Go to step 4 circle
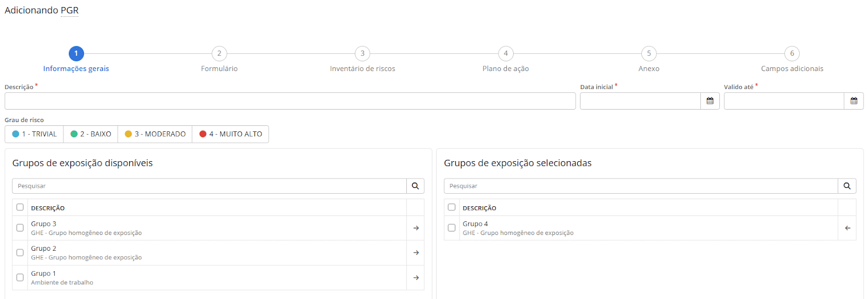Viewport: 868px width, 299px height. click(x=506, y=53)
